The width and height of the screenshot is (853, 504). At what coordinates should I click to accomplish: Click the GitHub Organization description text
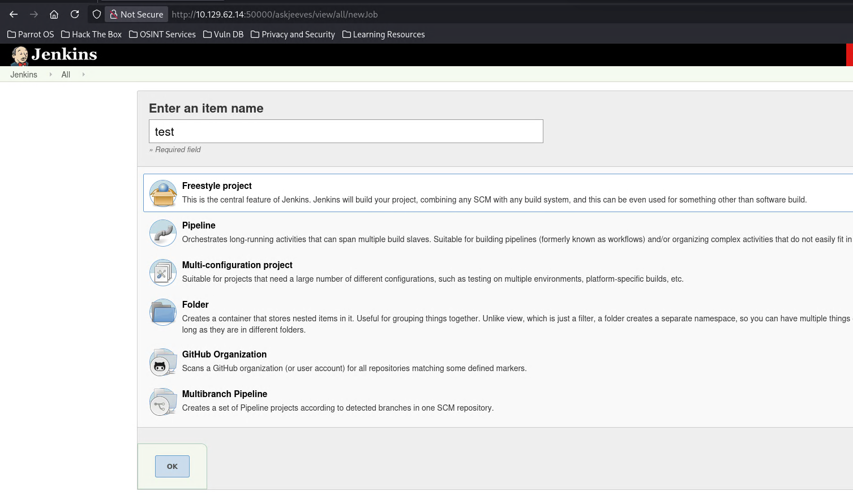click(x=354, y=368)
